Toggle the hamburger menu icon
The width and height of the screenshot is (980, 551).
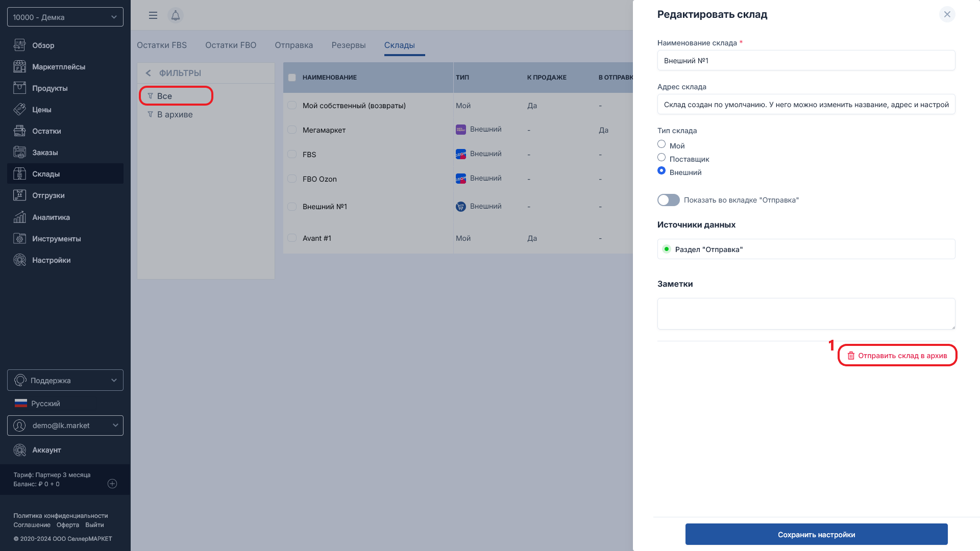153,15
